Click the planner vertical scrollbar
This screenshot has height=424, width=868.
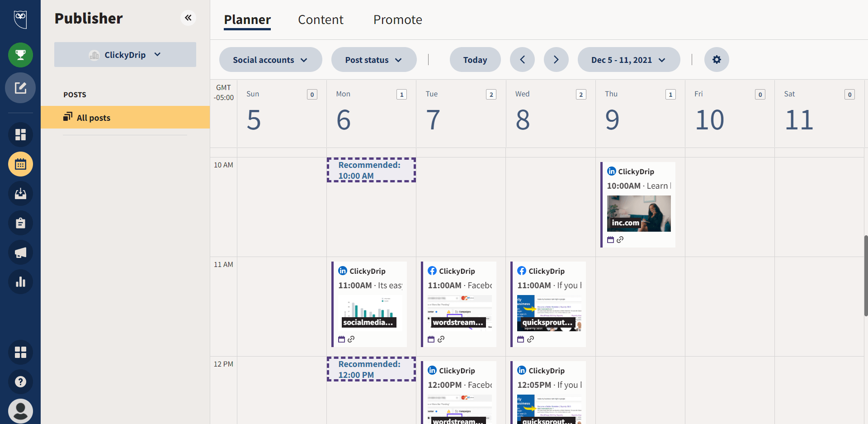pyautogui.click(x=866, y=275)
